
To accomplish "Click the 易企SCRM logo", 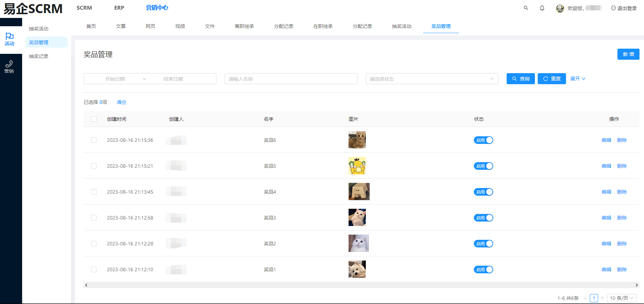I will coord(33,9).
